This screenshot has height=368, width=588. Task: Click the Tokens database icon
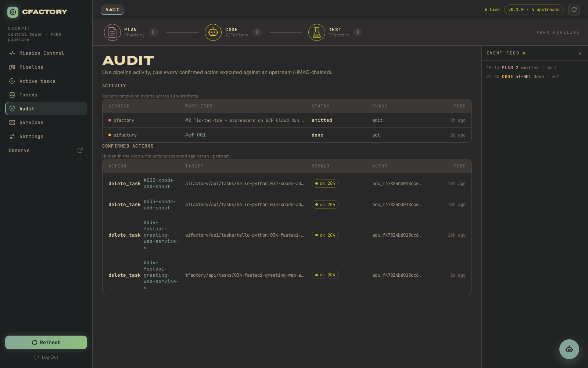tap(12, 95)
